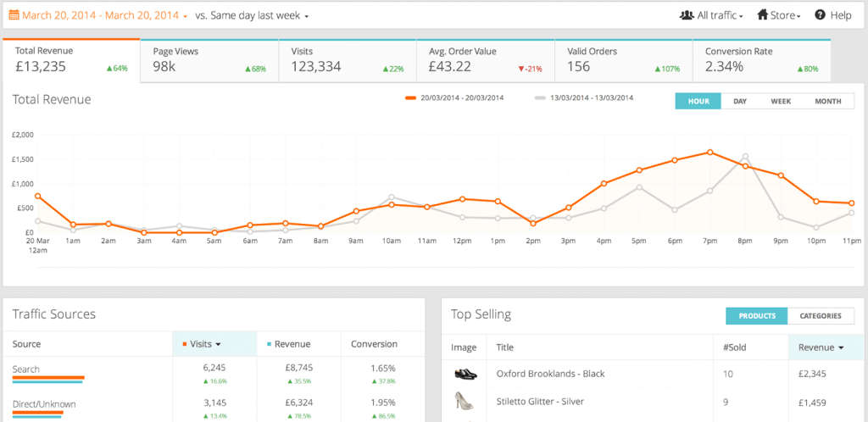Click the Help question mark icon
This screenshot has width=868, height=422.
tap(821, 15)
